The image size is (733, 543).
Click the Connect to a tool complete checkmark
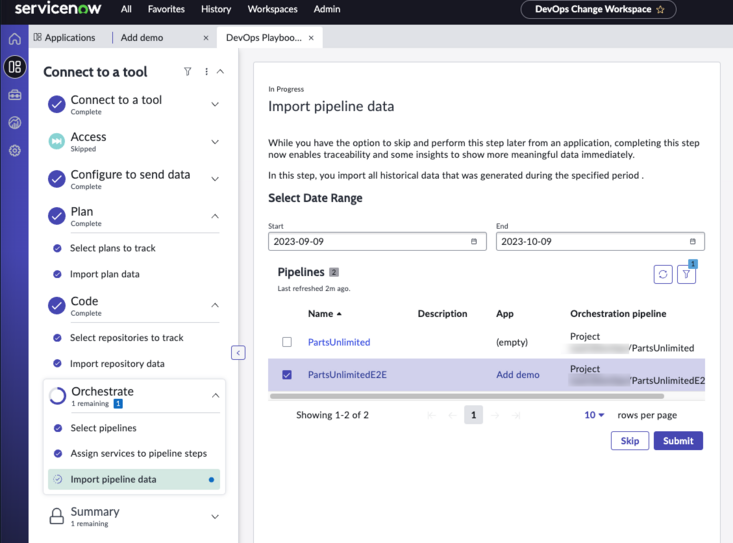click(57, 104)
